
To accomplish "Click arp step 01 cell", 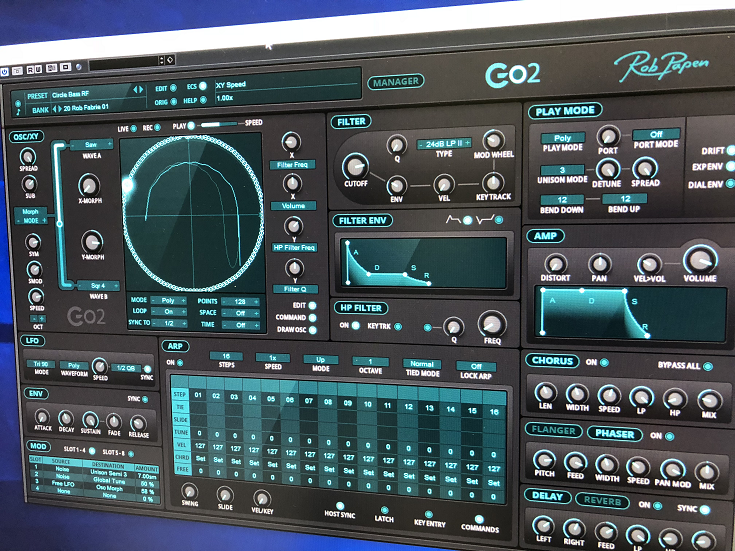I will (198, 395).
